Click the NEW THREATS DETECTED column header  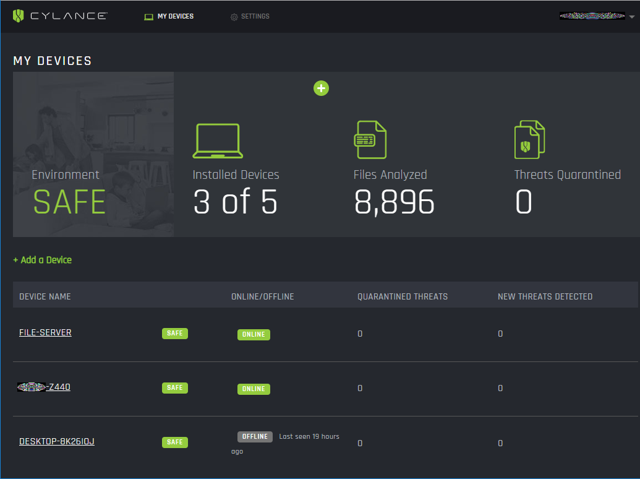545,297
